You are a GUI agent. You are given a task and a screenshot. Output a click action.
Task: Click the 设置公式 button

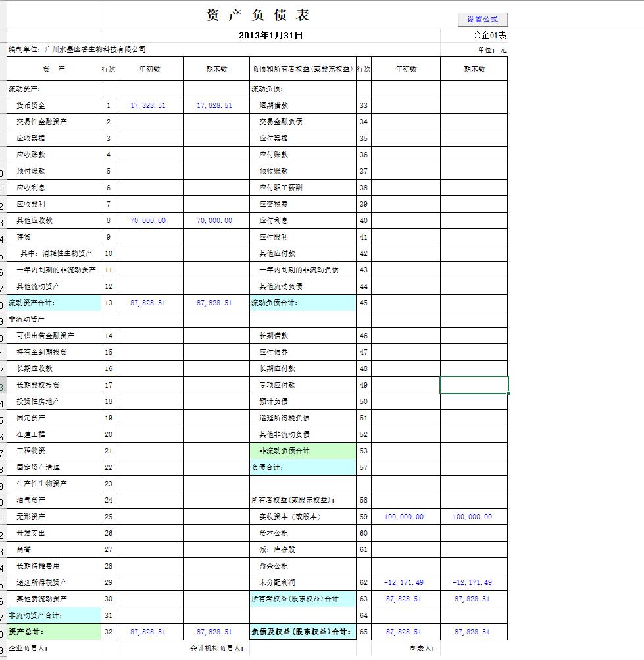pyautogui.click(x=483, y=20)
